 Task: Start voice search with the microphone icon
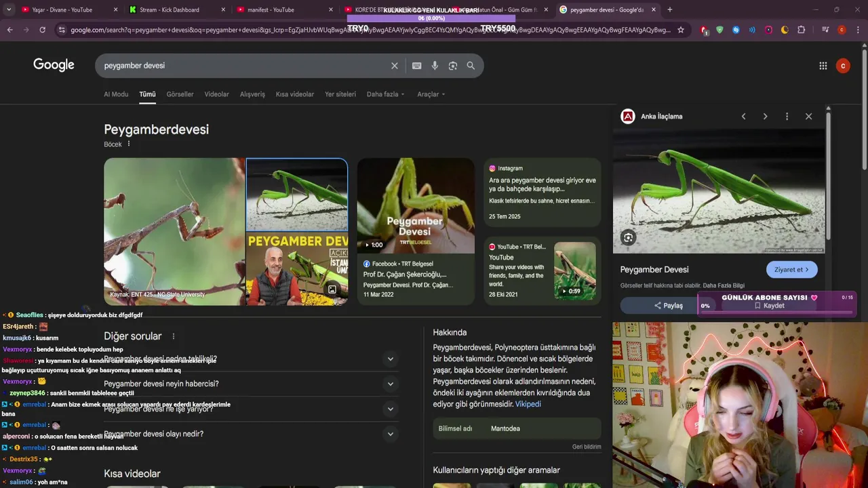point(435,66)
